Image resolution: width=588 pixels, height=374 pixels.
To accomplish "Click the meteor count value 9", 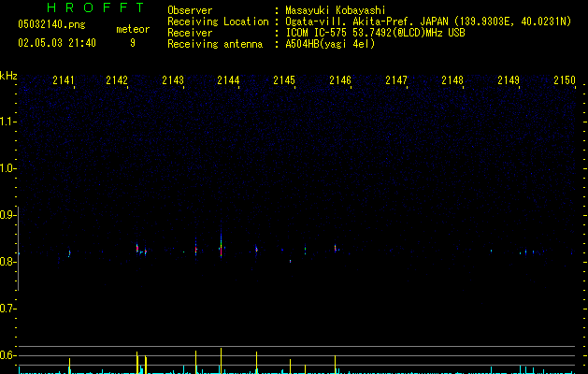I will click(133, 43).
